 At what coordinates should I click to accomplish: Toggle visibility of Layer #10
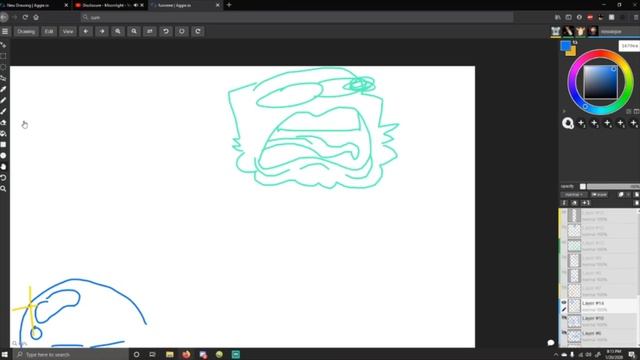(x=564, y=318)
